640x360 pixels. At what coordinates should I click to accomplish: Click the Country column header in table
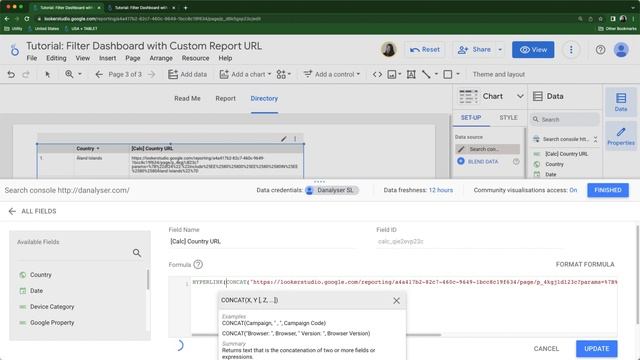pyautogui.click(x=85, y=149)
